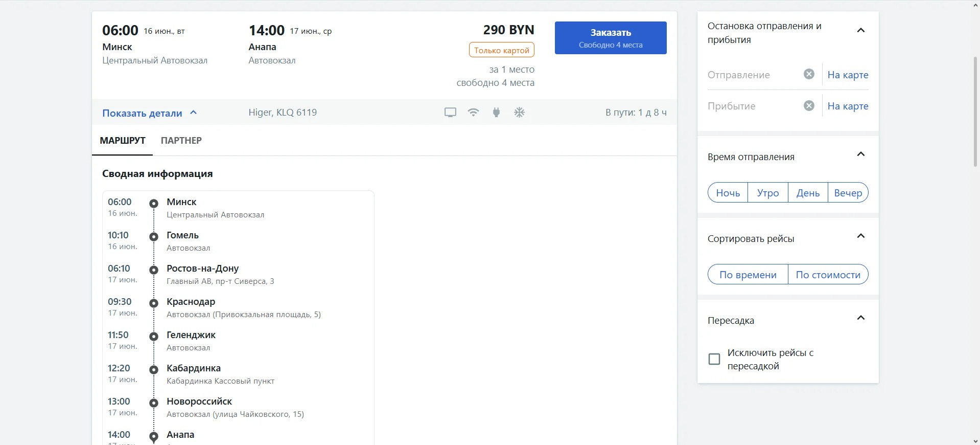Click the Минск route stop marker
This screenshot has width=980, height=445.
click(x=154, y=204)
